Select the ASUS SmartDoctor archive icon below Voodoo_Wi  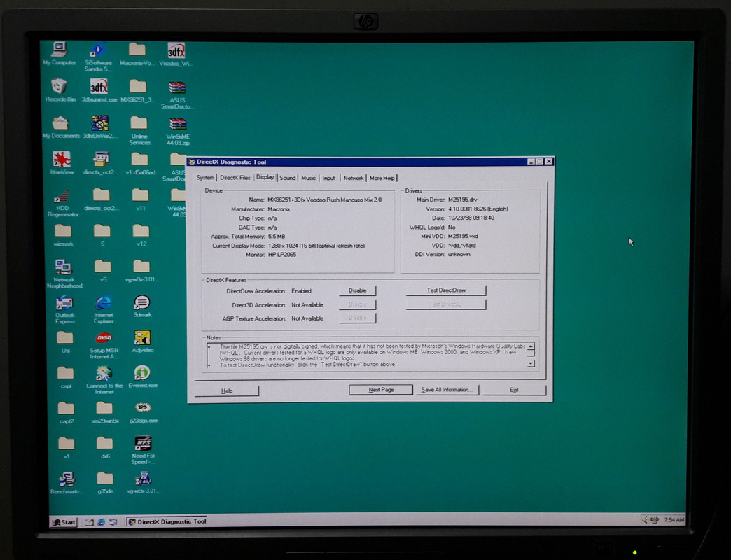click(x=177, y=94)
